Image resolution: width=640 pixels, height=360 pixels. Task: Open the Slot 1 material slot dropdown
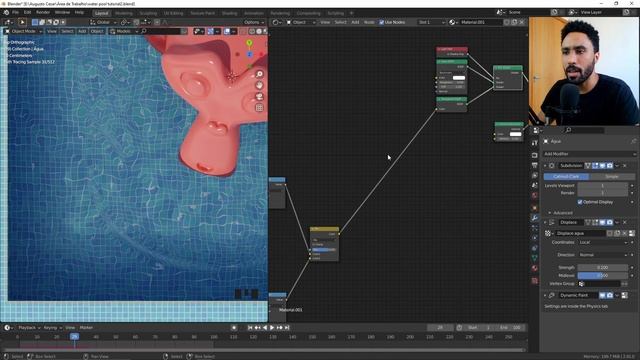(431, 22)
